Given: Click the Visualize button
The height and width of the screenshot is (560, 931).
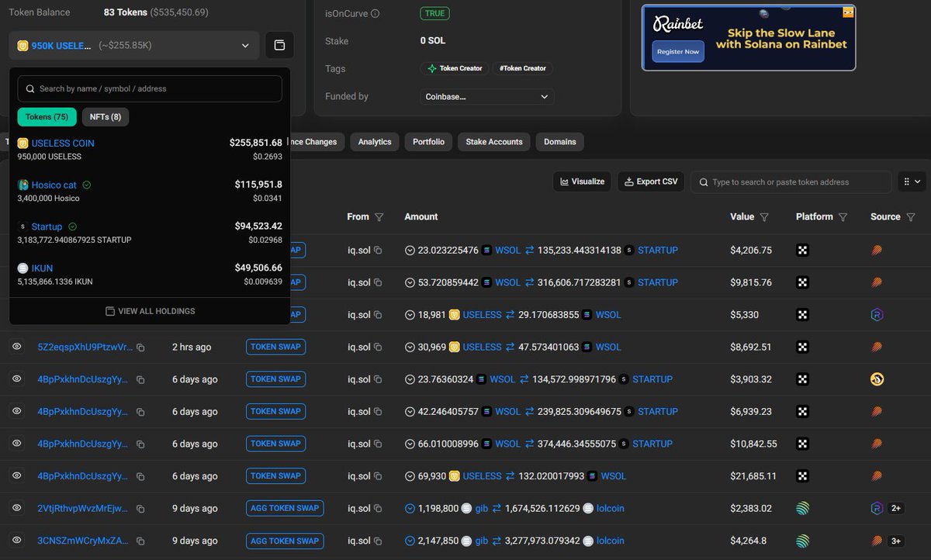Looking at the screenshot, I should coord(582,181).
